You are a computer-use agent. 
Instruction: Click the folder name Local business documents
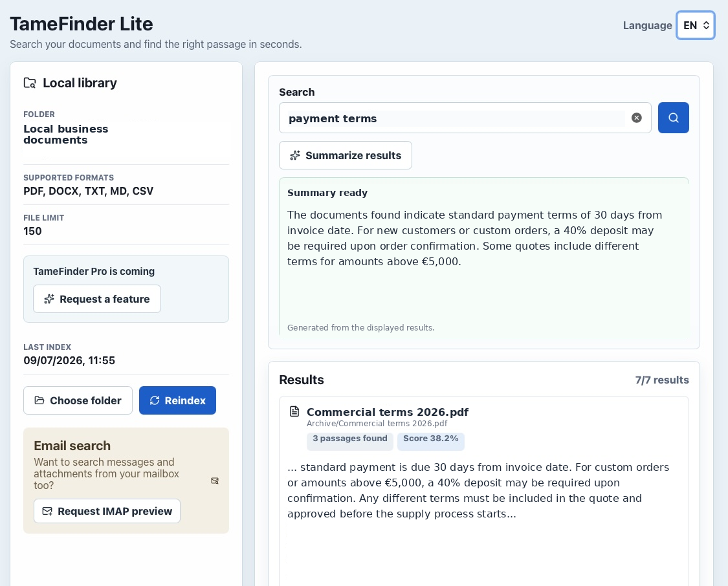click(66, 135)
